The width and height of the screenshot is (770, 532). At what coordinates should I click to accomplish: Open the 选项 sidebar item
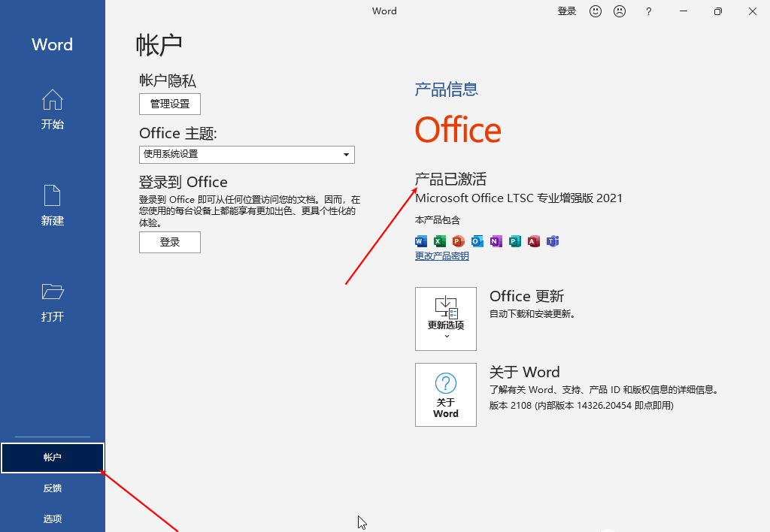pos(53,518)
